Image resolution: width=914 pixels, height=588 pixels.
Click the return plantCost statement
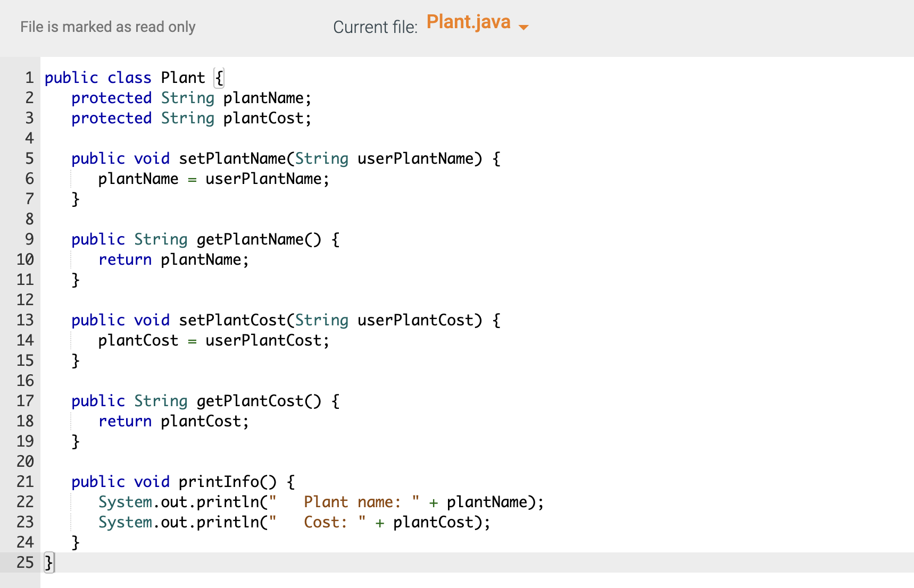[173, 421]
